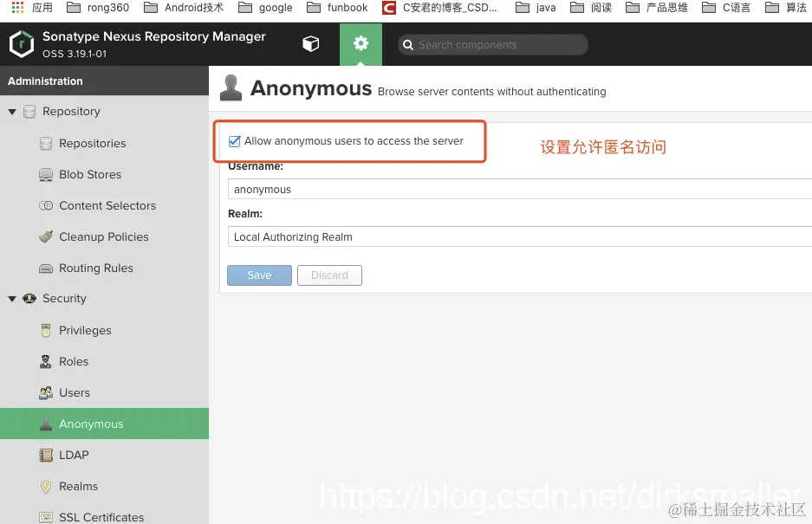The image size is (812, 524).
Task: Click the LDAP book icon
Action: (x=46, y=455)
